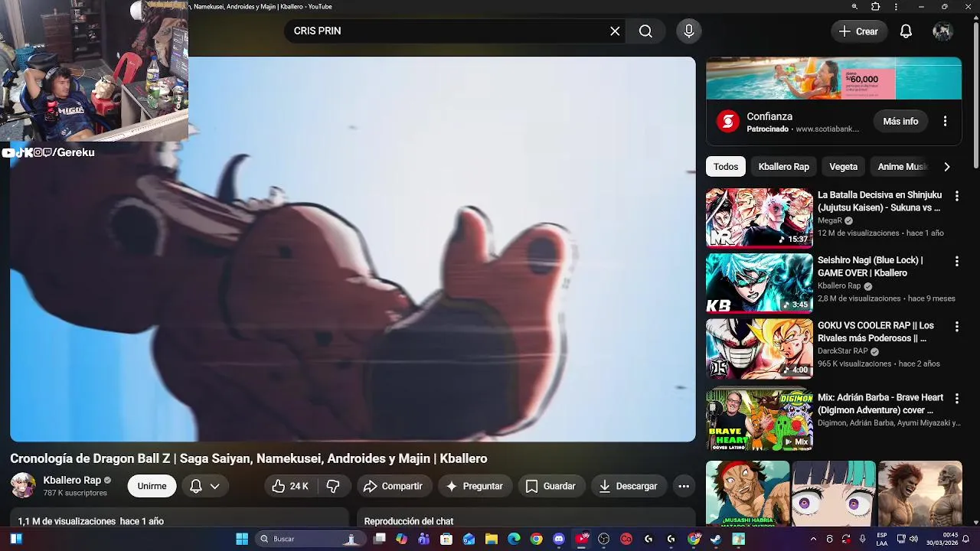Select the Vegeta filter chip
980x551 pixels.
pyautogui.click(x=843, y=167)
